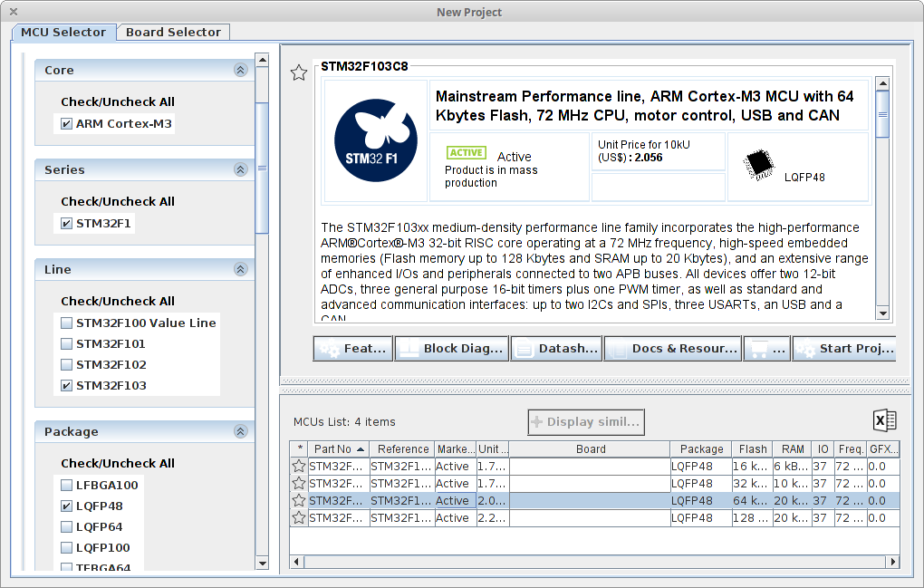Click the filter panel vertical scrollbar thumb
924x588 pixels.
262,168
